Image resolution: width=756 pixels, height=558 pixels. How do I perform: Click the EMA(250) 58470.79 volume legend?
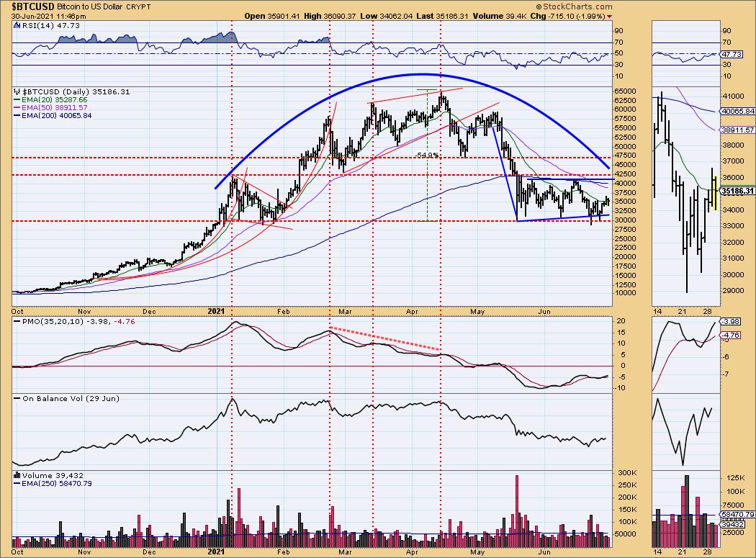(x=56, y=483)
